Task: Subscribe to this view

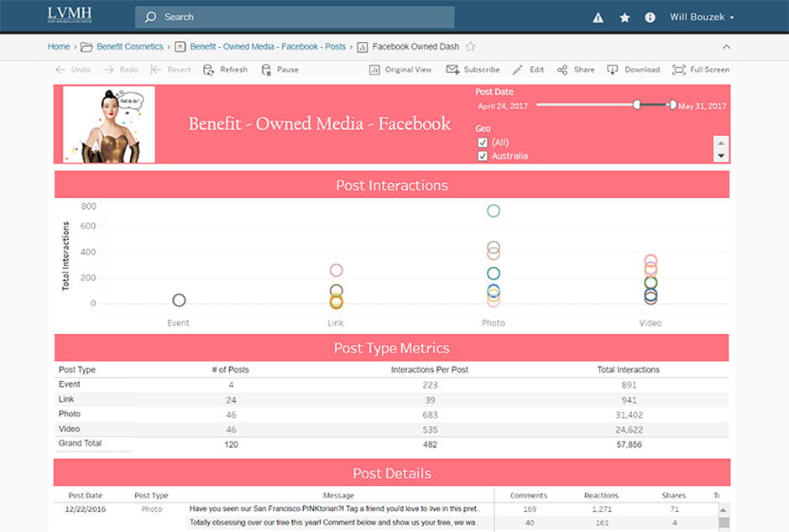Action: [x=473, y=70]
